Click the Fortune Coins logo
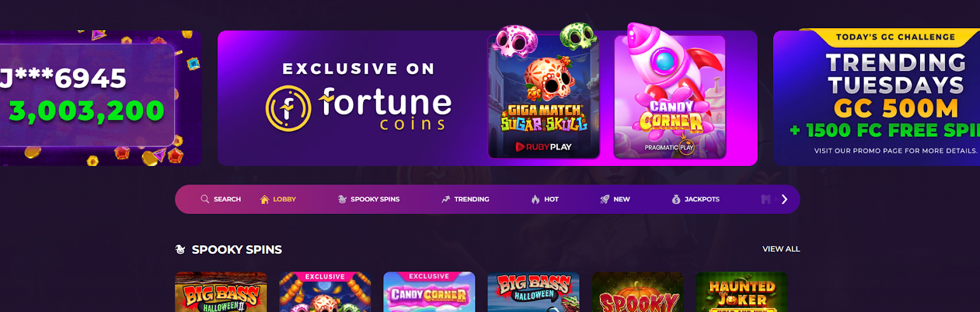The height and width of the screenshot is (312, 980). 359,108
